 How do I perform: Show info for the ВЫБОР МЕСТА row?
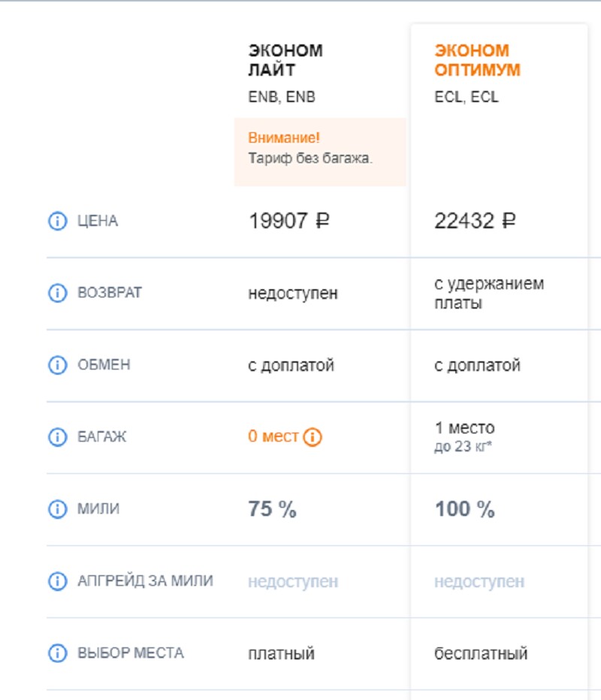coord(57,653)
